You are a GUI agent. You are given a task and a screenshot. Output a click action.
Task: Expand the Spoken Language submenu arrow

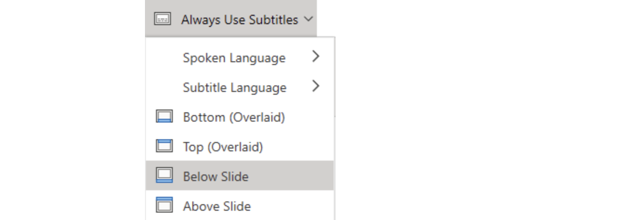(x=316, y=57)
